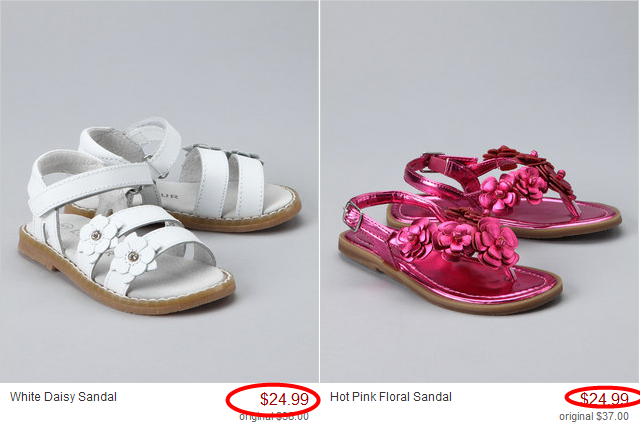
Task: Click the silver buckle on the pink sandal
Action: (x=353, y=216)
